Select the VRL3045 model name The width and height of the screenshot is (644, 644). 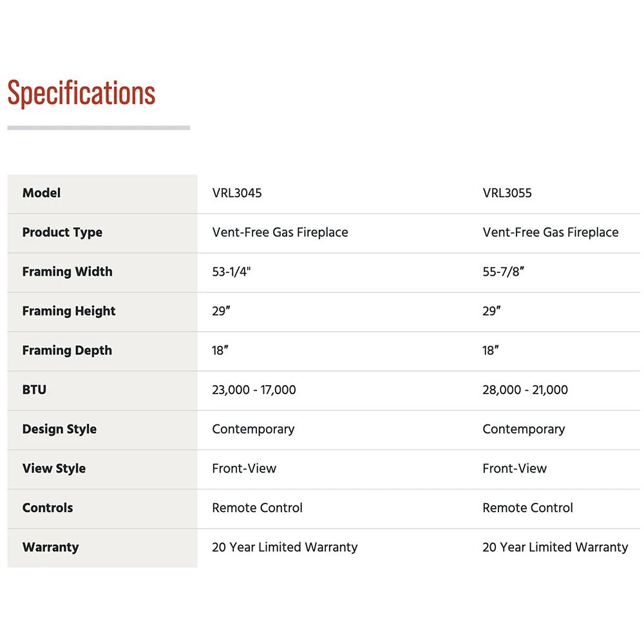tap(237, 193)
